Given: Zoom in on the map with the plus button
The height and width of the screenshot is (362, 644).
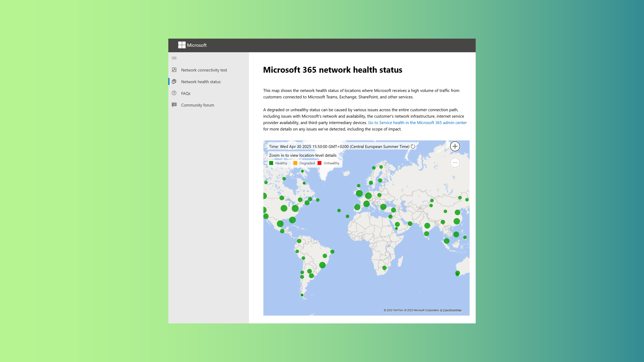Looking at the screenshot, I should [455, 146].
